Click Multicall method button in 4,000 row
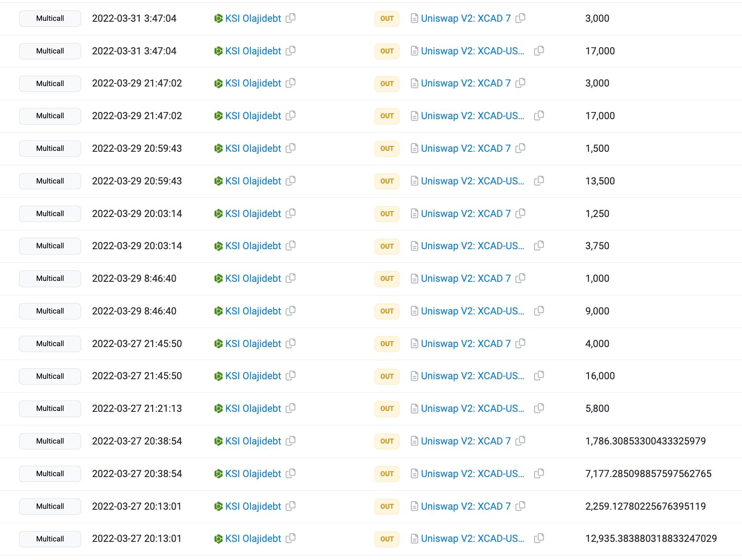Image resolution: width=742 pixels, height=560 pixels. pyautogui.click(x=50, y=343)
